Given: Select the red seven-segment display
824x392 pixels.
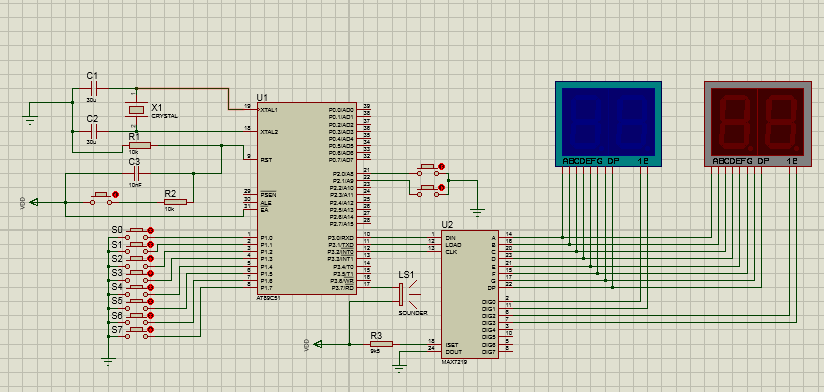Looking at the screenshot, I should pos(758,124).
